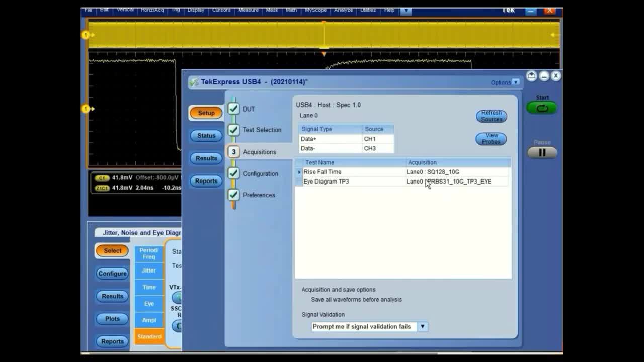Expand the Rise Fall Time row arrow
This screenshot has height=362, width=644.
tap(299, 172)
